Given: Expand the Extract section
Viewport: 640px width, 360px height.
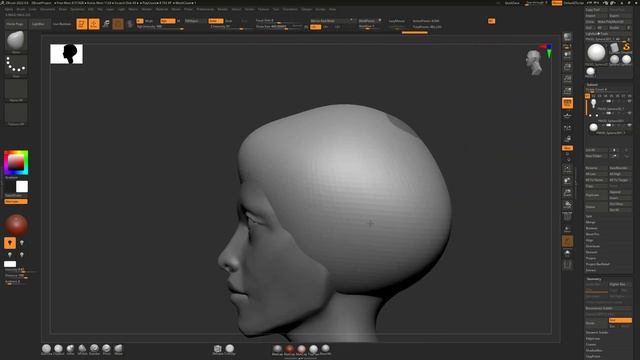Looking at the screenshot, I should click(591, 270).
